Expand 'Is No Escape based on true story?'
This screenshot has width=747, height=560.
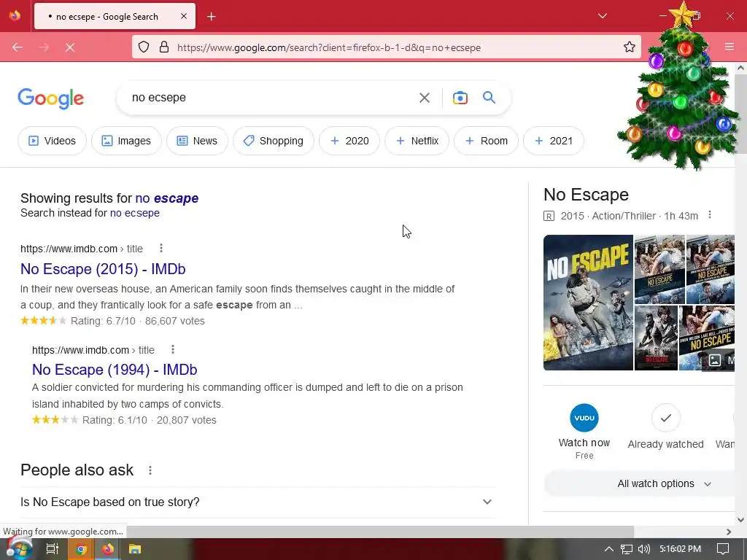pyautogui.click(x=258, y=502)
